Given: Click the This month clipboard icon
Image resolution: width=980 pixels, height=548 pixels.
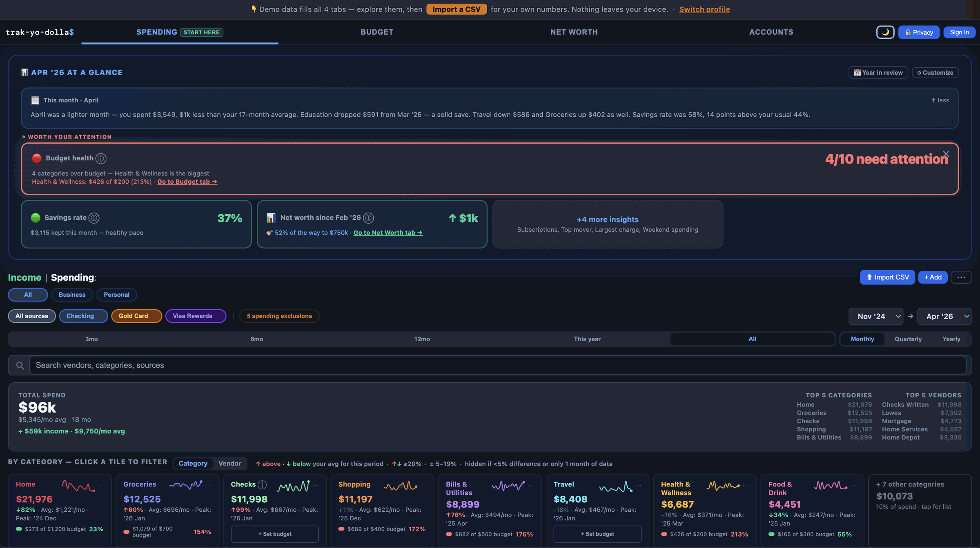Looking at the screenshot, I should pyautogui.click(x=35, y=100).
